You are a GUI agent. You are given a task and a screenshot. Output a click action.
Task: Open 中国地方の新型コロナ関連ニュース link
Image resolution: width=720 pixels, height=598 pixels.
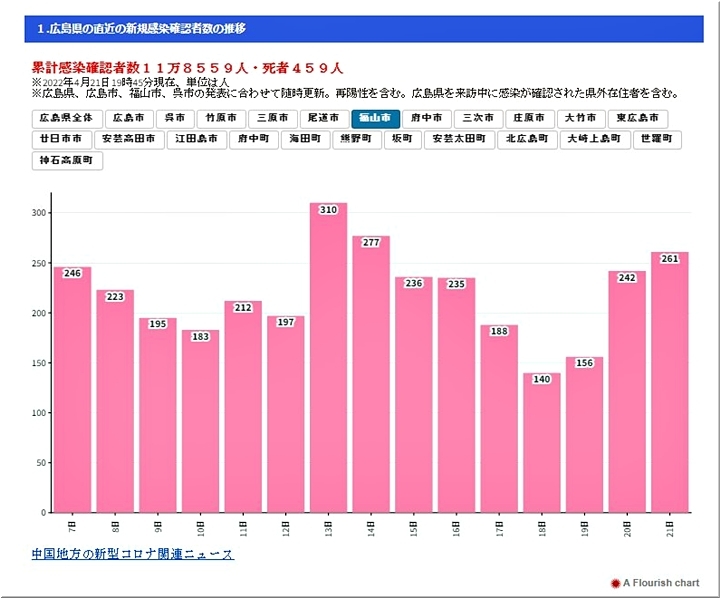[x=133, y=553]
